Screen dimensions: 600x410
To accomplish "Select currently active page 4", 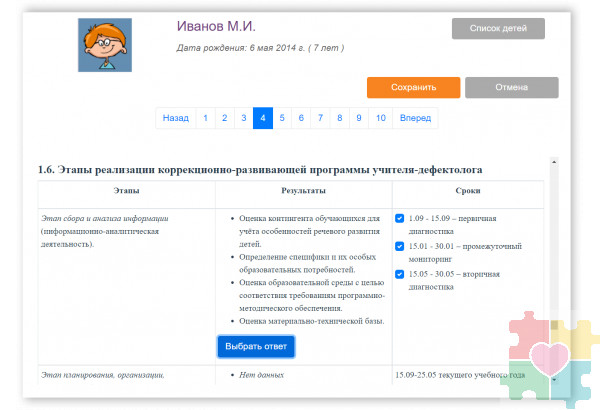I will pos(263,118).
